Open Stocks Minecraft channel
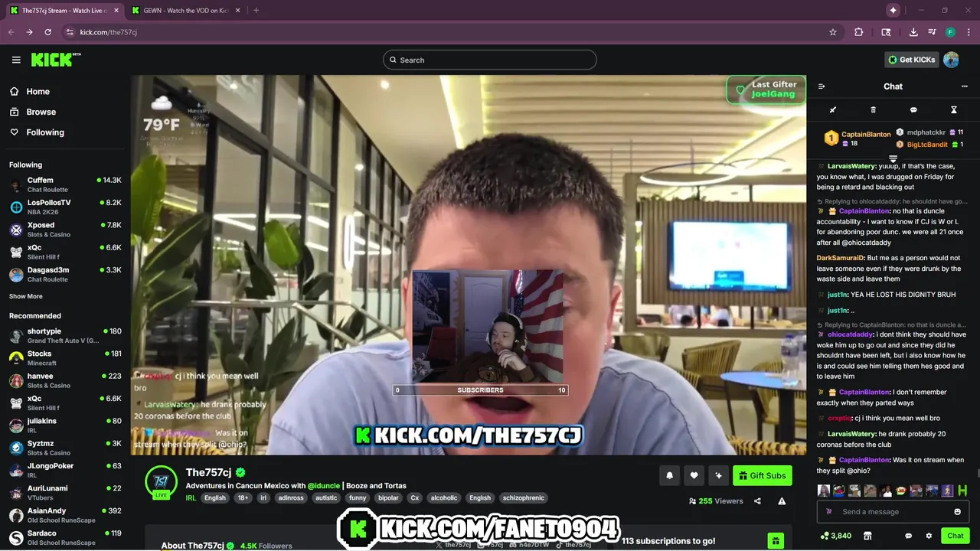The image size is (980, 551). point(65,358)
